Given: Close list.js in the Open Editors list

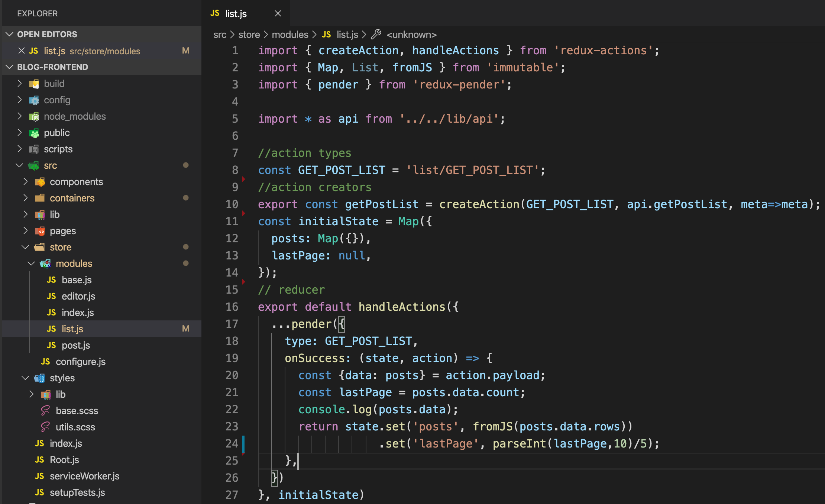Looking at the screenshot, I should [x=22, y=51].
